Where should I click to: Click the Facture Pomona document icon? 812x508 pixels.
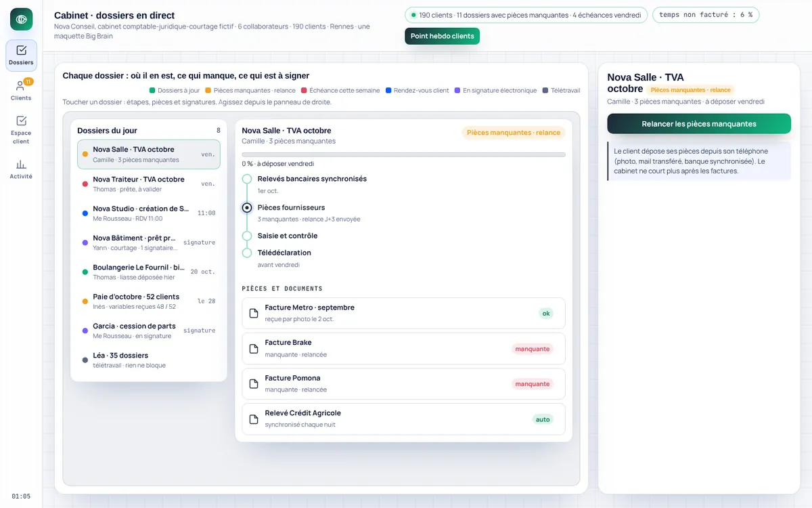[254, 383]
